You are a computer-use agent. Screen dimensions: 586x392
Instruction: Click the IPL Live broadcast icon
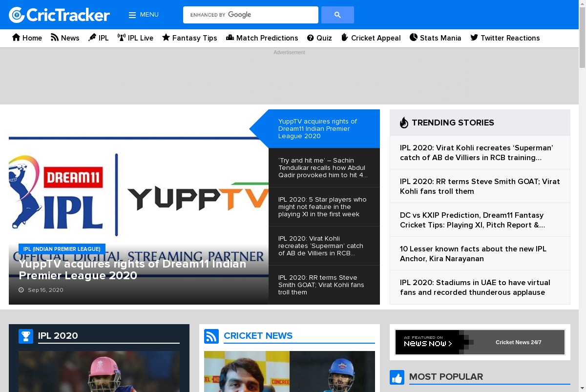[122, 38]
